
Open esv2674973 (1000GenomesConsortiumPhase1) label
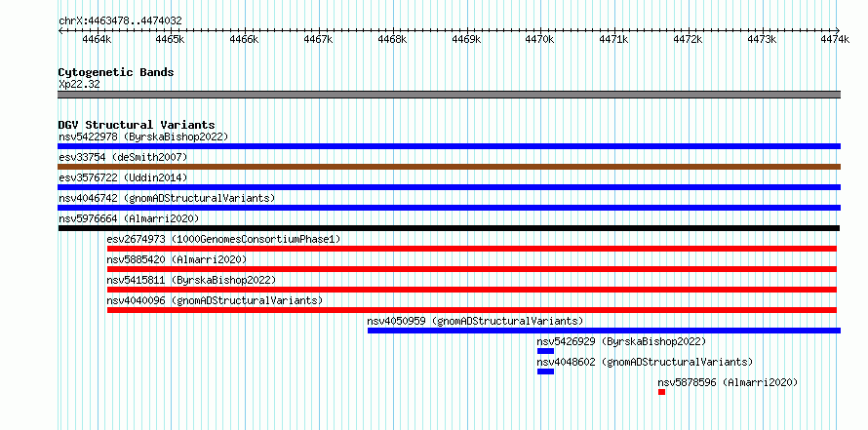[x=223, y=239]
